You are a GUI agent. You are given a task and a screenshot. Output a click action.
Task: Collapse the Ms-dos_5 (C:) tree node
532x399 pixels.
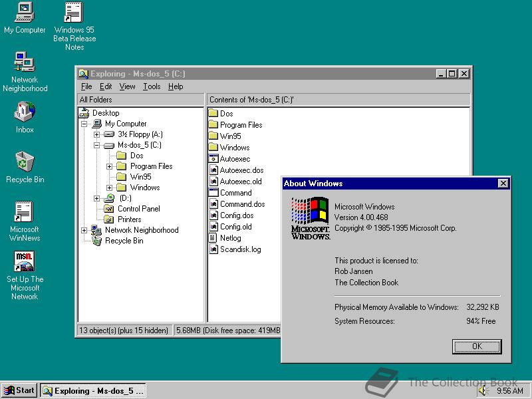[96, 145]
